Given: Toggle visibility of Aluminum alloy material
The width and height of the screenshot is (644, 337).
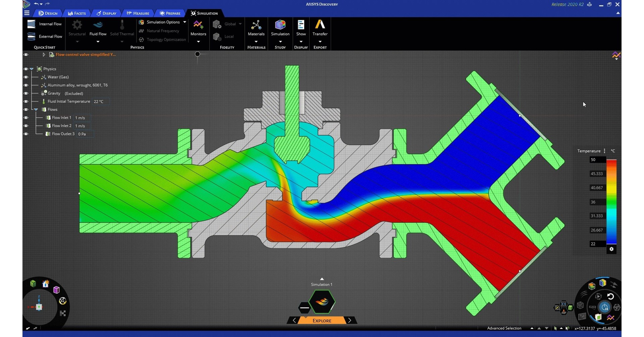Looking at the screenshot, I should coord(26,85).
